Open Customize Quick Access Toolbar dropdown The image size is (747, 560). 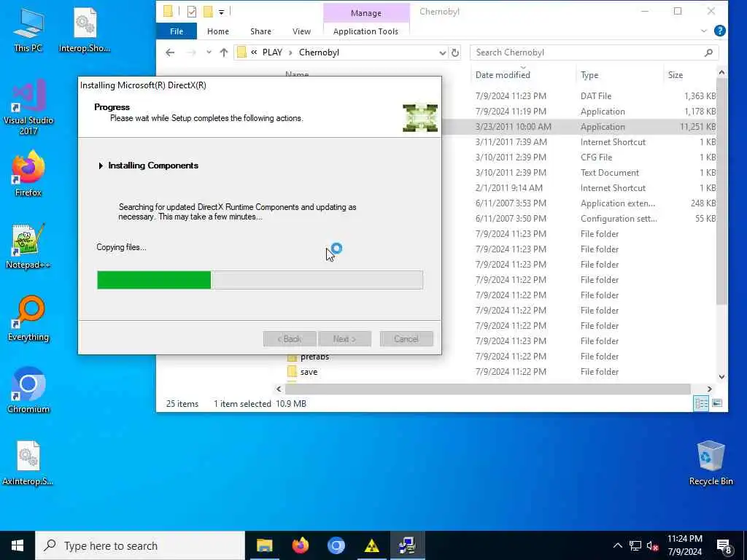pos(222,12)
